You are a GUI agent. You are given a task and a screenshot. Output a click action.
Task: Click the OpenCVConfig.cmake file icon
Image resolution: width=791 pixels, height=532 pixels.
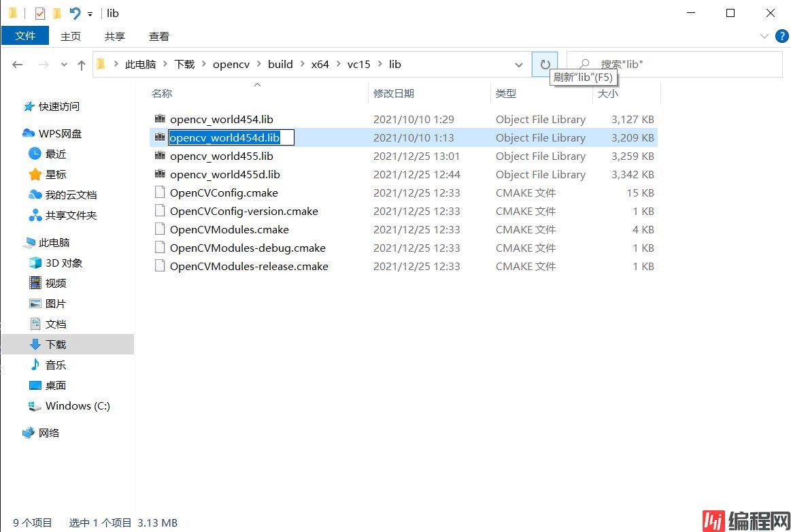pyautogui.click(x=160, y=193)
